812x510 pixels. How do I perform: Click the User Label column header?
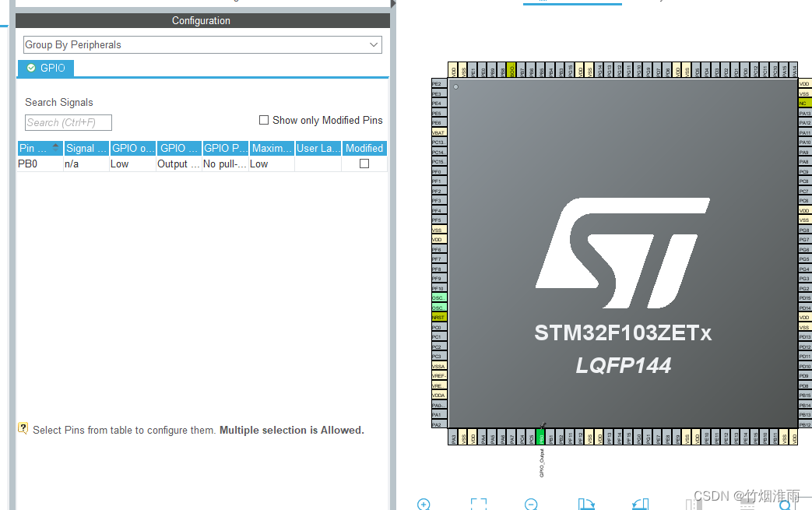tap(318, 148)
